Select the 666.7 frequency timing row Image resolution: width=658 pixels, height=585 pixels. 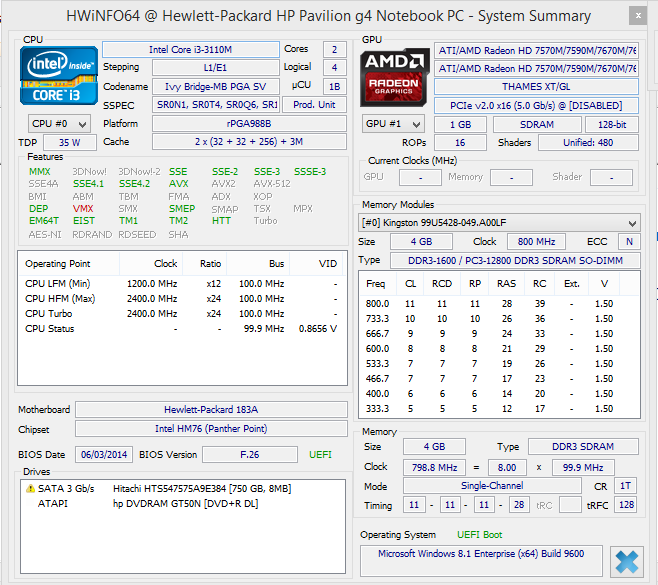(x=499, y=334)
